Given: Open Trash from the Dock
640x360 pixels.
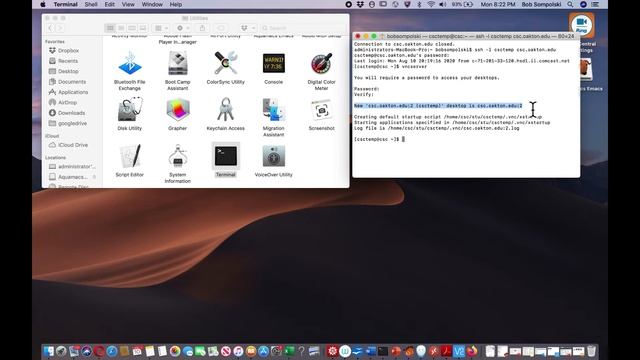Looking at the screenshot, I should (x=591, y=351).
